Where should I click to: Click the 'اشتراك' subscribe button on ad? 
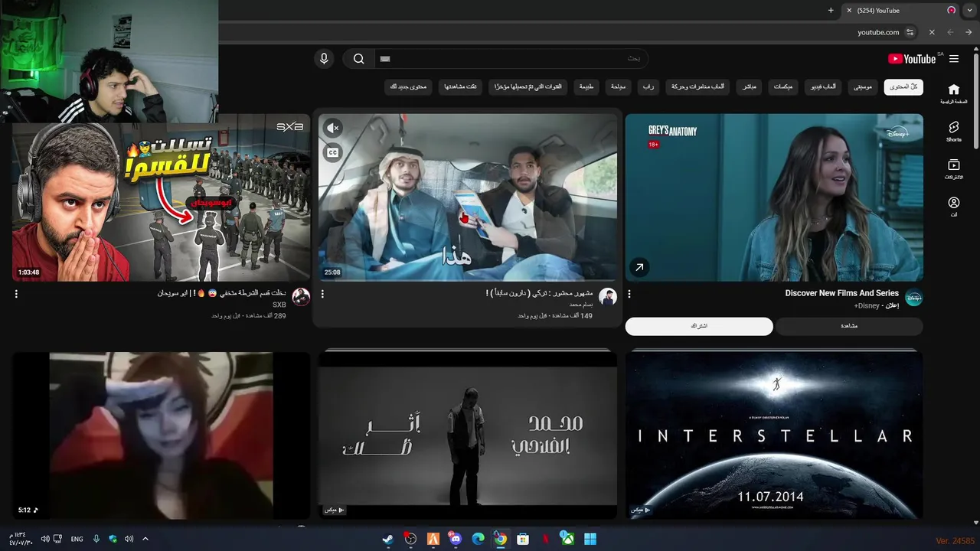[699, 326]
